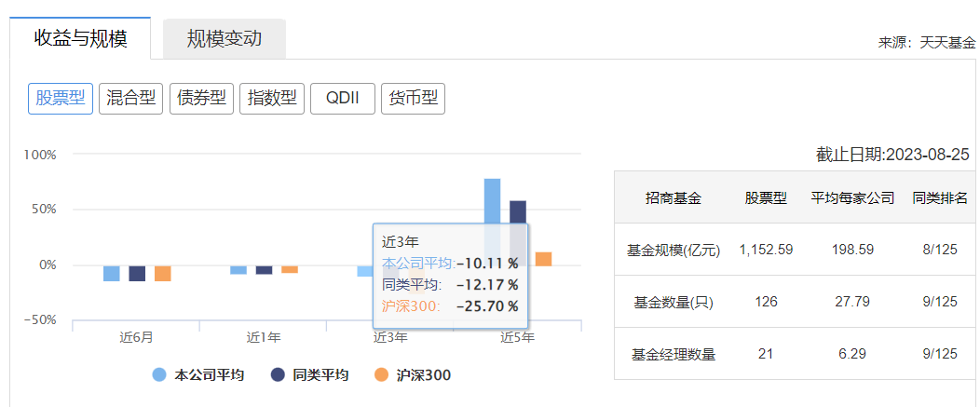Select the 股票型 fund type filter
980x407 pixels.
[61, 99]
